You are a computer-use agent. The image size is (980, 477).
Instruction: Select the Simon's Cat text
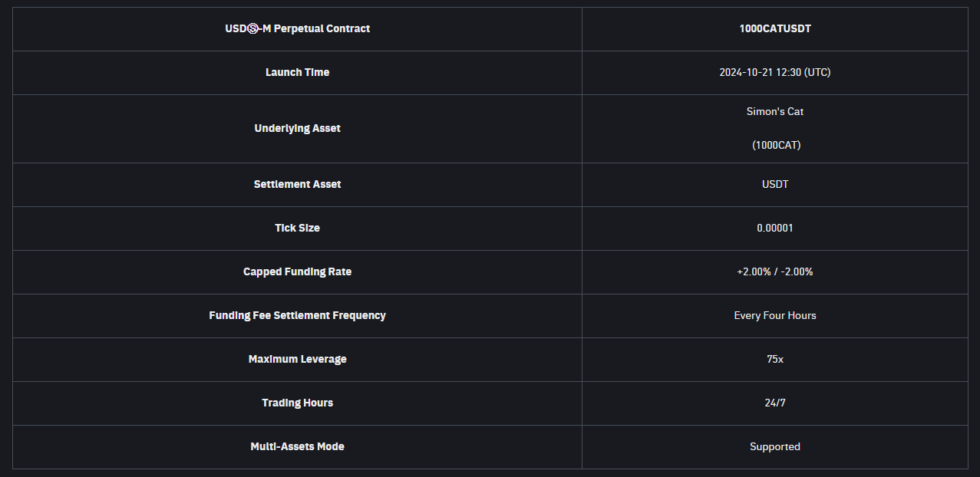pos(775,112)
